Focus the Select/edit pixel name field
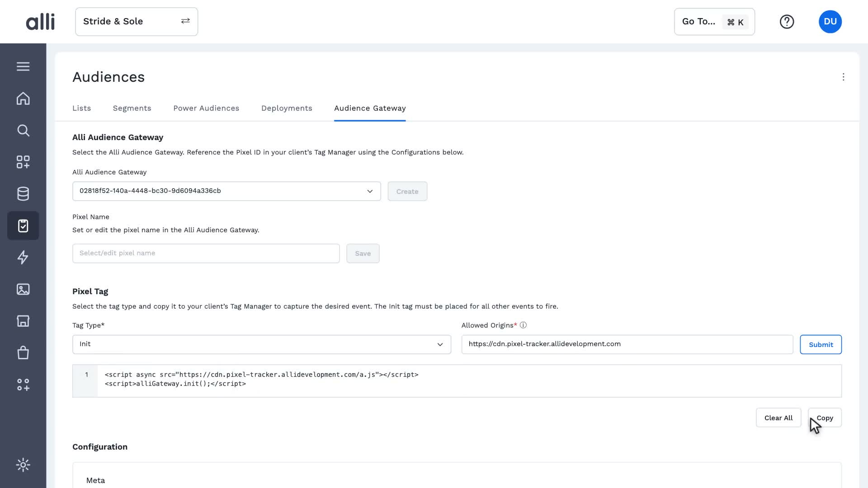 (x=206, y=253)
